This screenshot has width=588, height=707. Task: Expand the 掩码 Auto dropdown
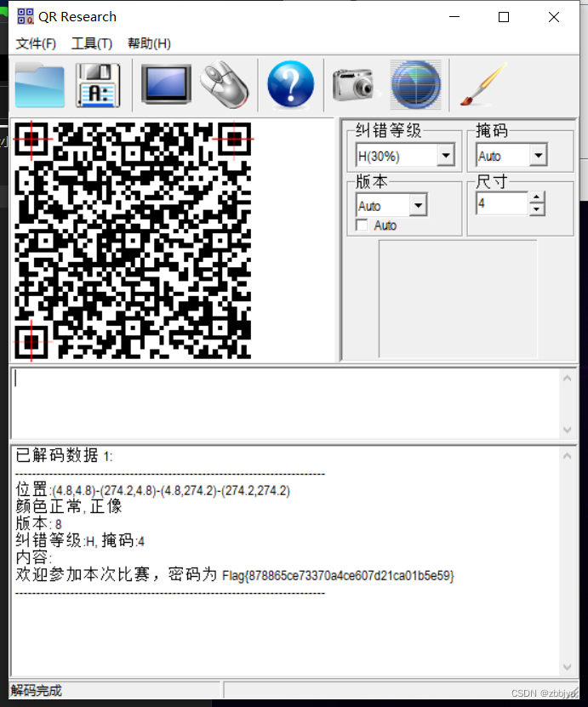[x=539, y=156]
